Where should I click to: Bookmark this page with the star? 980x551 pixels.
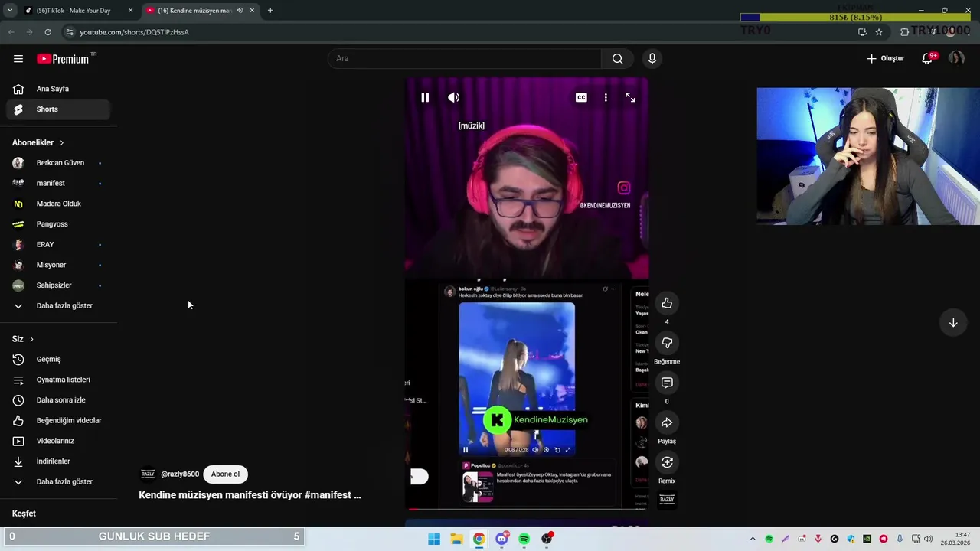pyautogui.click(x=879, y=32)
